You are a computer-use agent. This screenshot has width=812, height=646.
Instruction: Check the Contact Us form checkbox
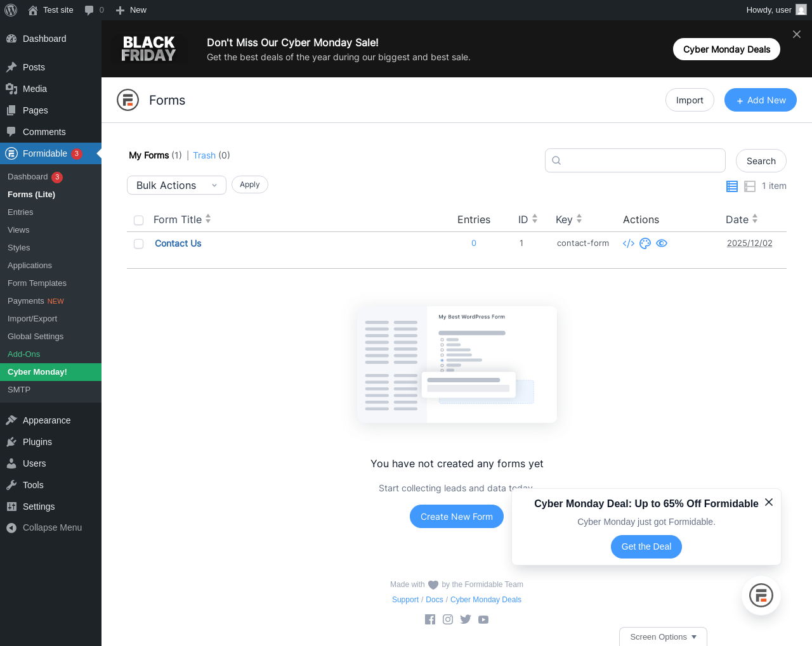[x=138, y=243]
